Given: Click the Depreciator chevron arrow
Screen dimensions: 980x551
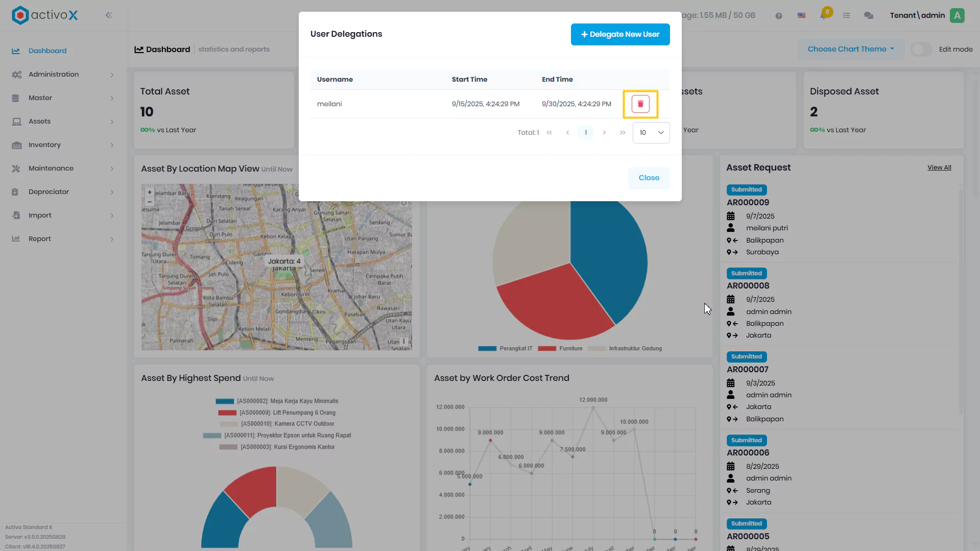Looking at the screenshot, I should click(112, 192).
